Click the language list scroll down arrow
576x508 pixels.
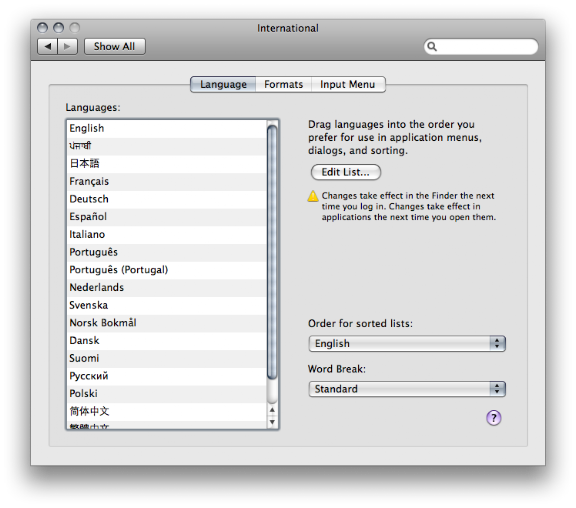pyautogui.click(x=272, y=422)
